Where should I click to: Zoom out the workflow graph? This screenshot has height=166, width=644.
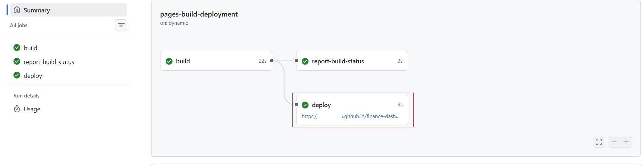click(x=614, y=142)
